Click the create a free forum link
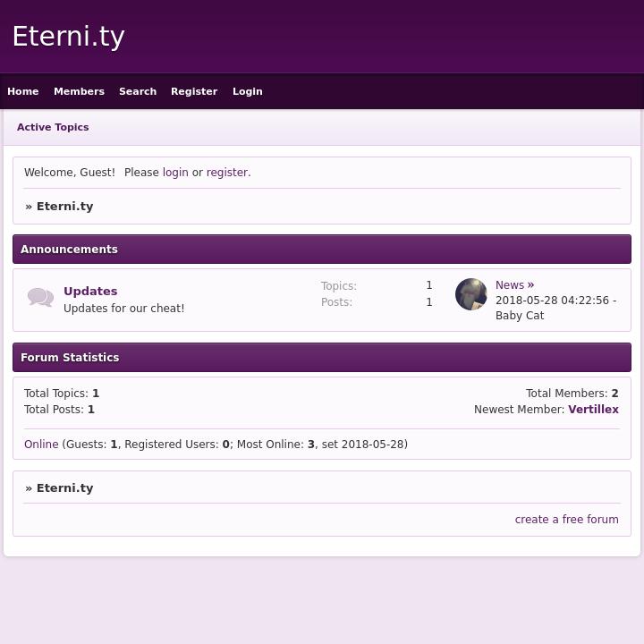644x644 pixels. pyautogui.click(x=566, y=520)
